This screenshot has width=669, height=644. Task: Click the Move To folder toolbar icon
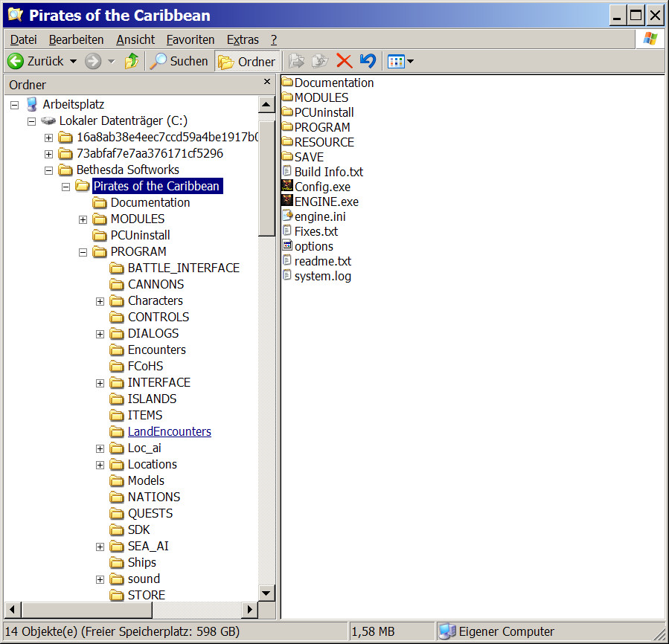click(296, 62)
